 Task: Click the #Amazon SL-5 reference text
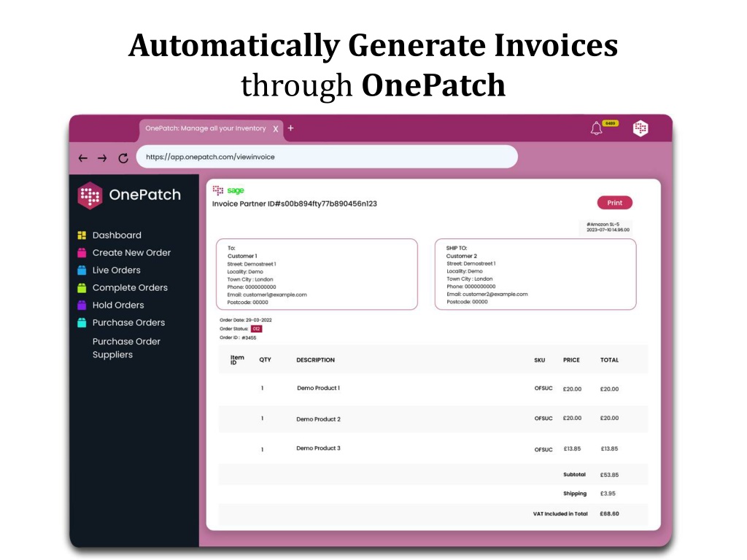603,225
